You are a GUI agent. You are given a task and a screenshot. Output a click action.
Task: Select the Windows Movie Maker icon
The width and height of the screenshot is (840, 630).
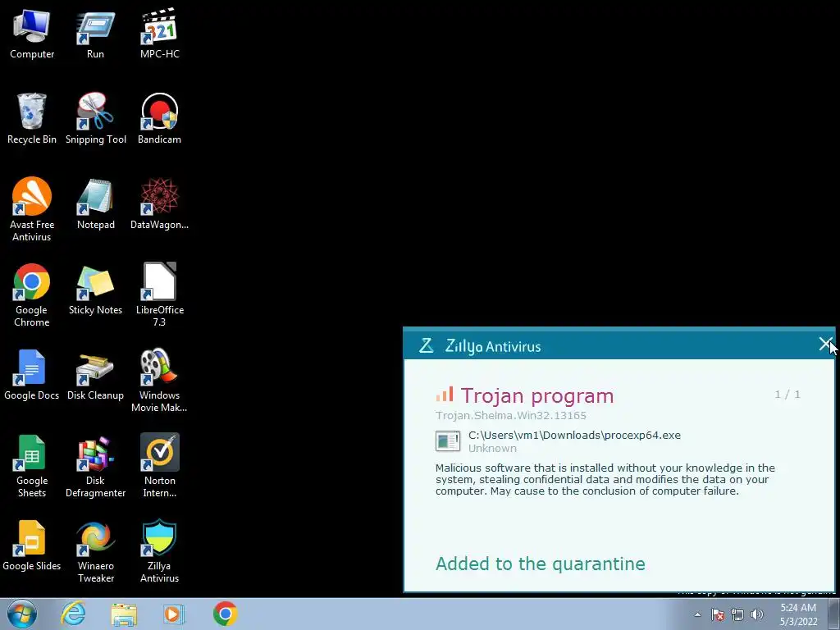click(159, 381)
